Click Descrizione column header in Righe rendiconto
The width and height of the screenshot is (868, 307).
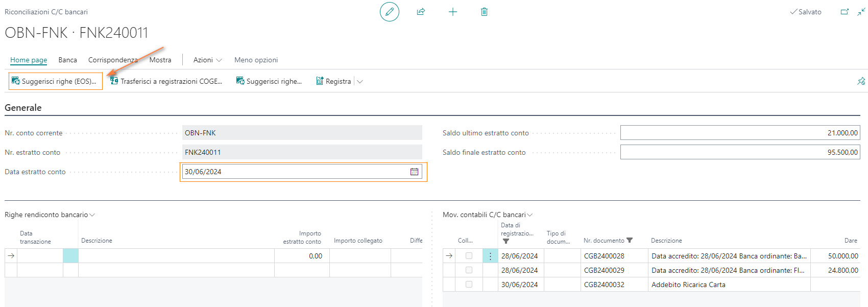coord(97,241)
